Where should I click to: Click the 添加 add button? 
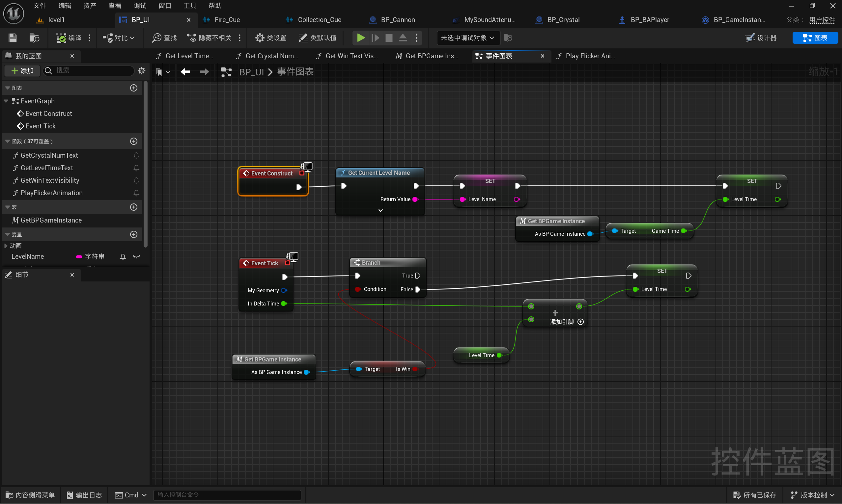tap(22, 71)
